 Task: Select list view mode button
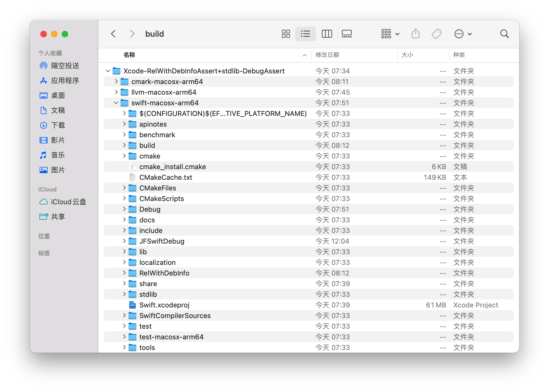(305, 34)
